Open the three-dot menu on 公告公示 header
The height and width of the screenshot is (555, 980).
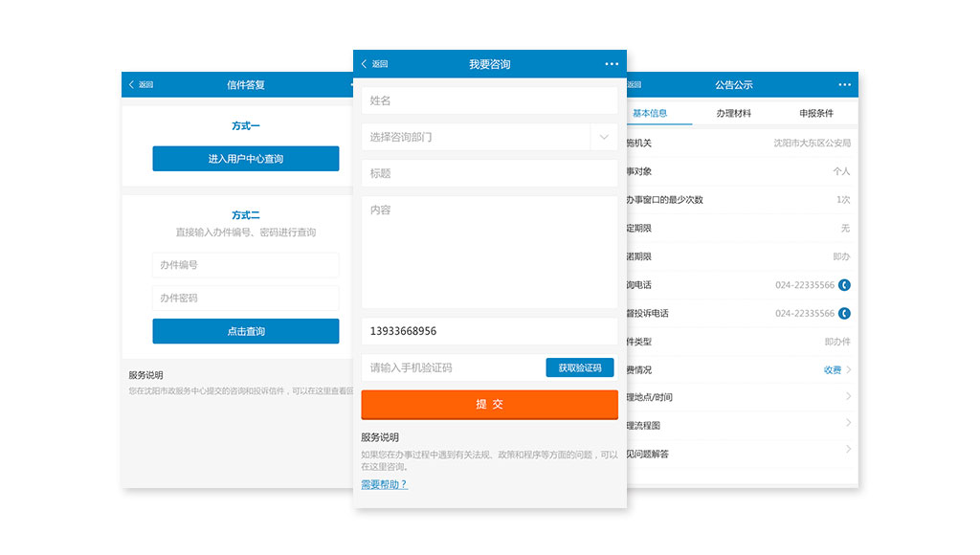(x=844, y=85)
